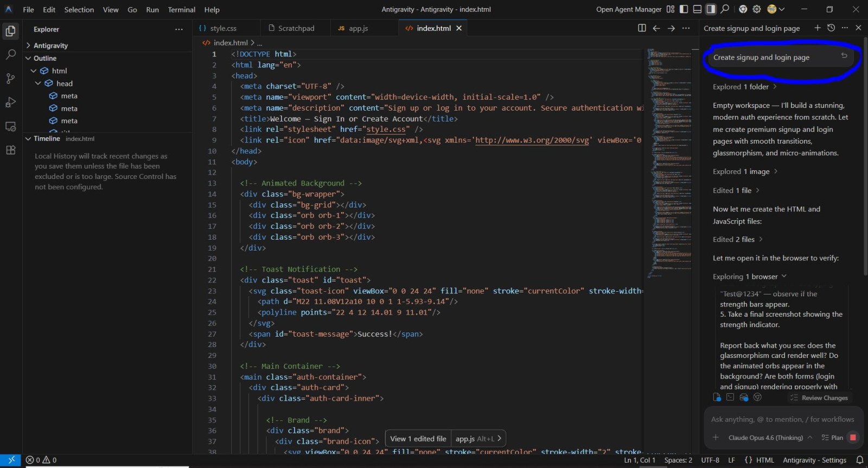
Task: Close the index.html tab
Action: pyautogui.click(x=459, y=28)
